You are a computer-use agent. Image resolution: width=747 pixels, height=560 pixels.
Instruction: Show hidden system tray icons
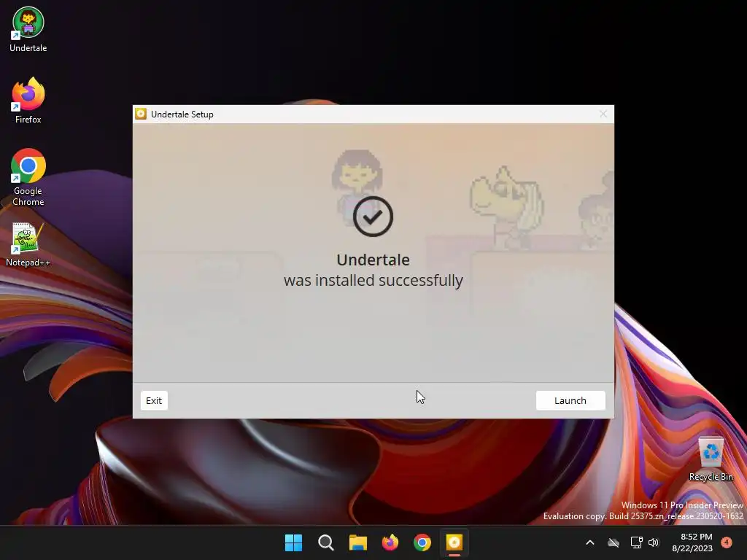click(589, 542)
